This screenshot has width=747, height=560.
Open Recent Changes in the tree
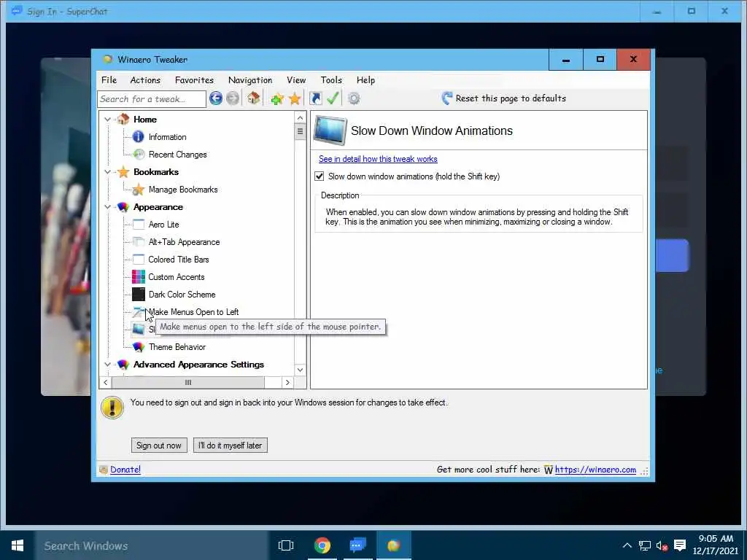[178, 155]
